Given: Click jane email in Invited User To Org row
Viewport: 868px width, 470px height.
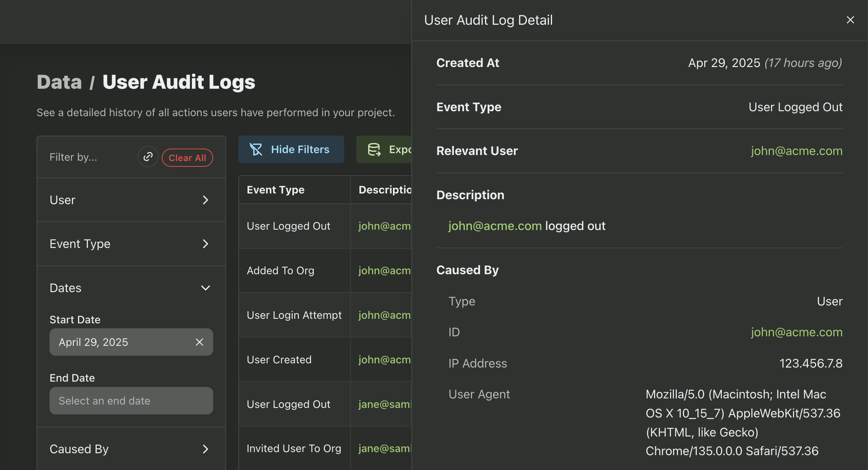Looking at the screenshot, I should pos(385,449).
